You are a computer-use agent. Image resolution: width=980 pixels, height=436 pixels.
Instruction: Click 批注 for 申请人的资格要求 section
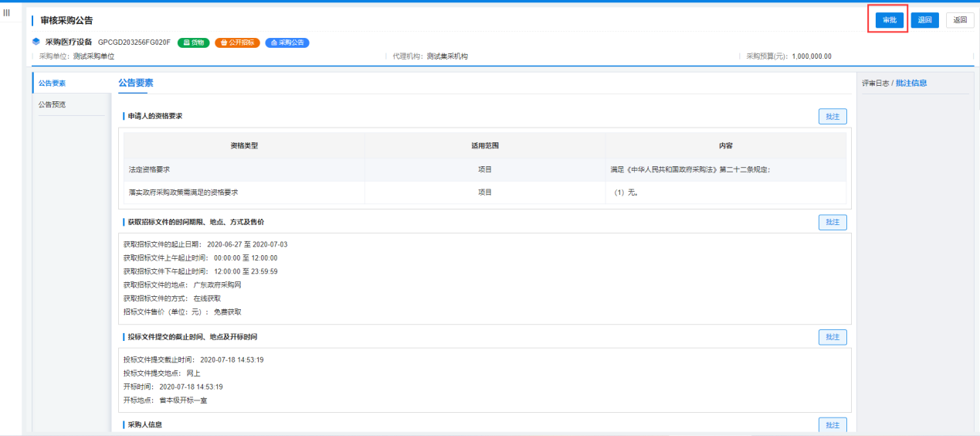click(832, 117)
